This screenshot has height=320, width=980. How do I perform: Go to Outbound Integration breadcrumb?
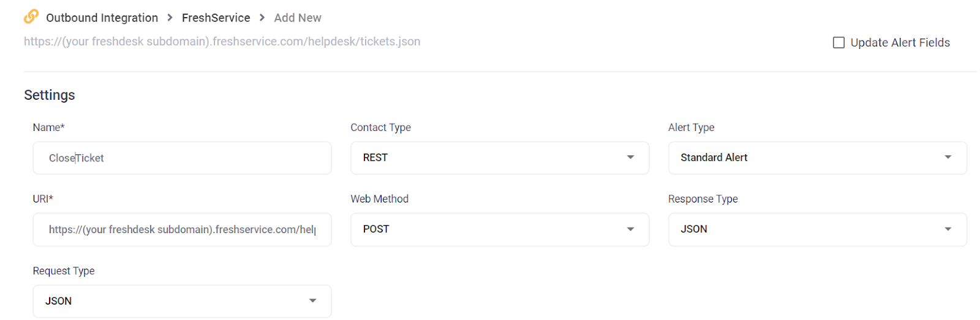point(102,18)
